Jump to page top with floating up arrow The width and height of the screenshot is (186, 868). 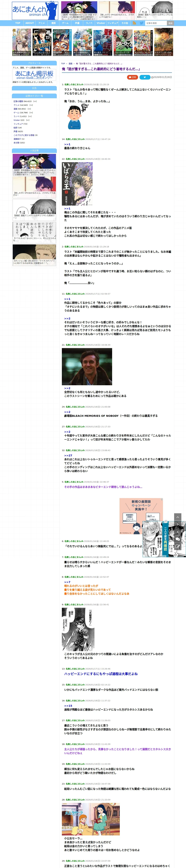coord(178,517)
